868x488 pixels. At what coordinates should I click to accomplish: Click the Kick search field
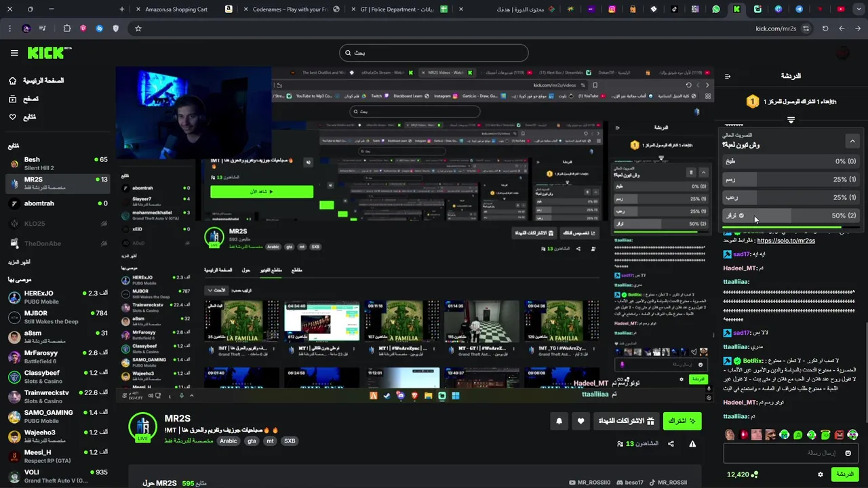click(434, 53)
